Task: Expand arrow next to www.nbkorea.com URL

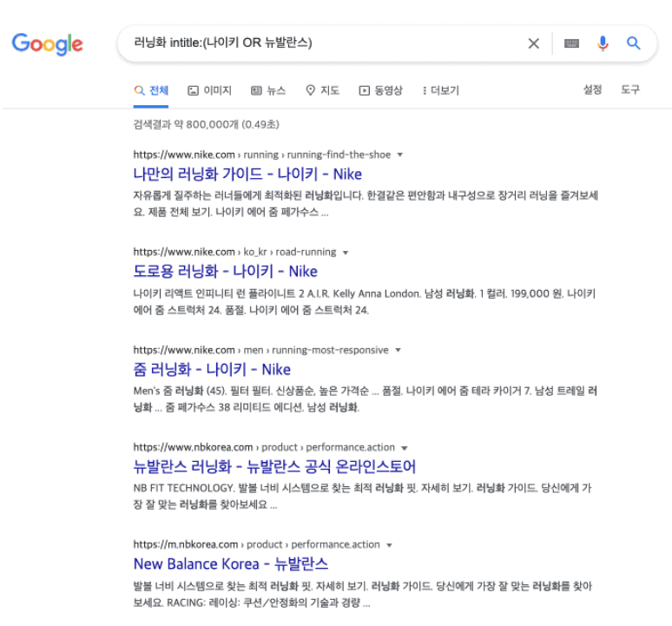Action: click(404, 448)
